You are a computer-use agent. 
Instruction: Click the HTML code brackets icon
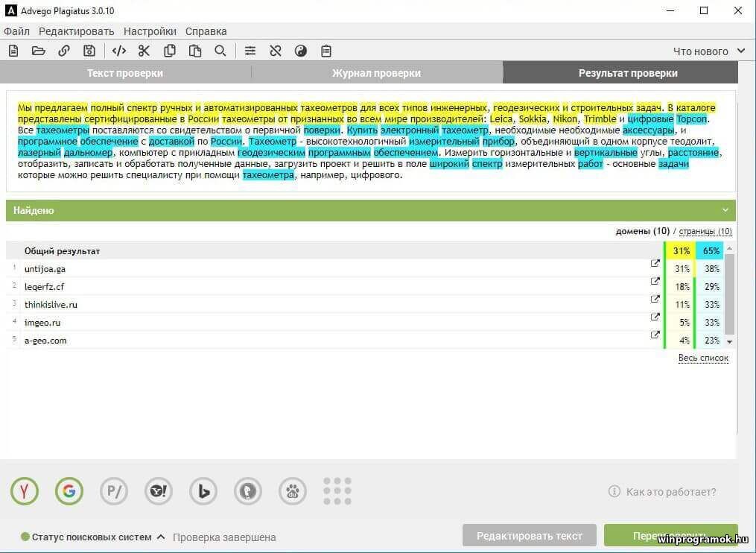click(x=119, y=51)
